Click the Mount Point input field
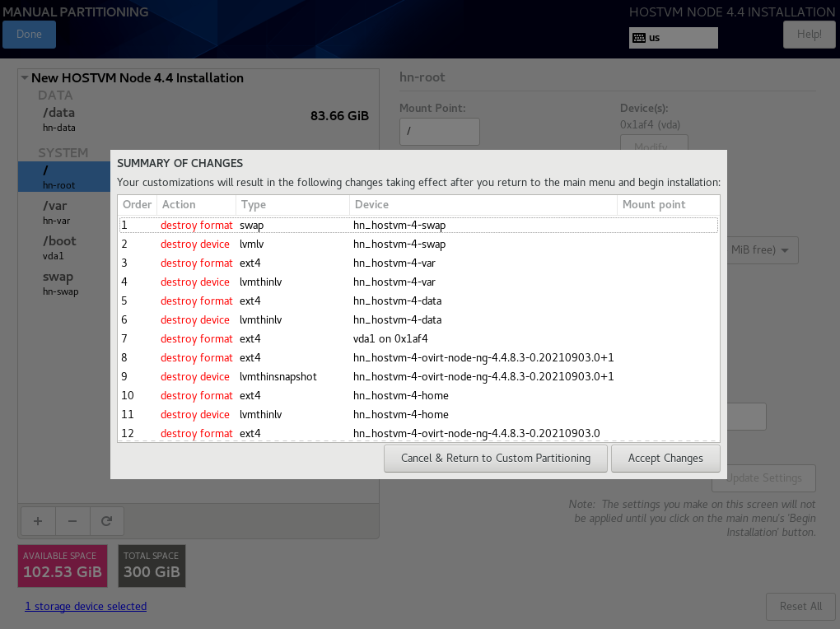 point(439,131)
